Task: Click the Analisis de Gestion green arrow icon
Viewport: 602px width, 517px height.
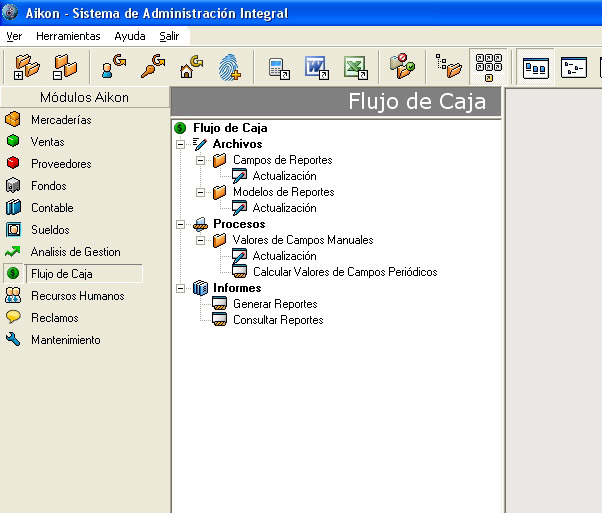Action: point(13,251)
